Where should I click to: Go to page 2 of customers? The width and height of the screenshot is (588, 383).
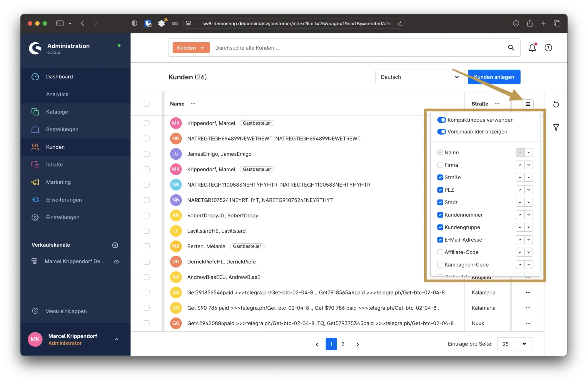pyautogui.click(x=343, y=344)
